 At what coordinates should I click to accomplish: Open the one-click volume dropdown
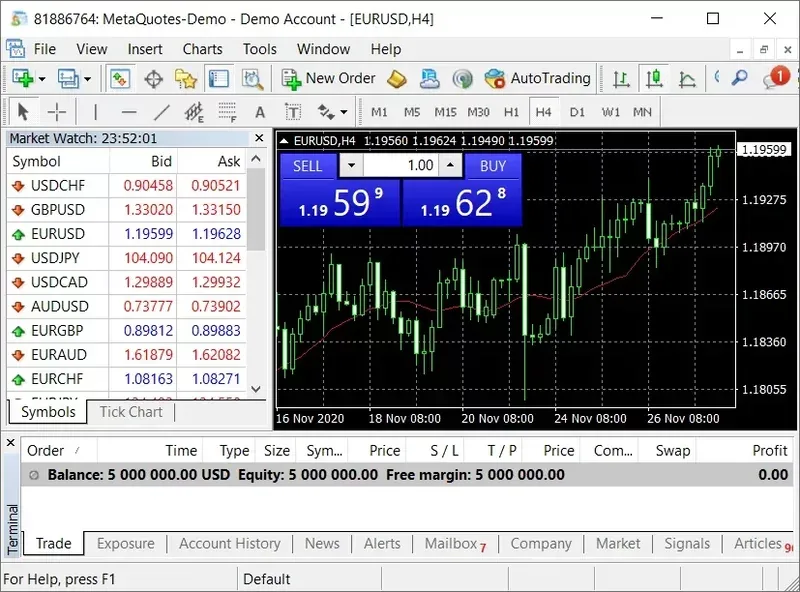[351, 165]
